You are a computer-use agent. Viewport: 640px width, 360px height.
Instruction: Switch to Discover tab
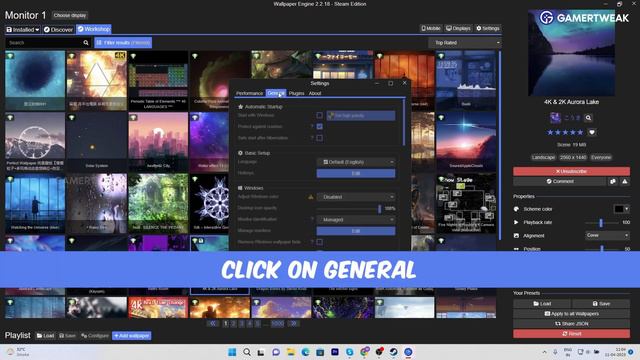(x=58, y=29)
